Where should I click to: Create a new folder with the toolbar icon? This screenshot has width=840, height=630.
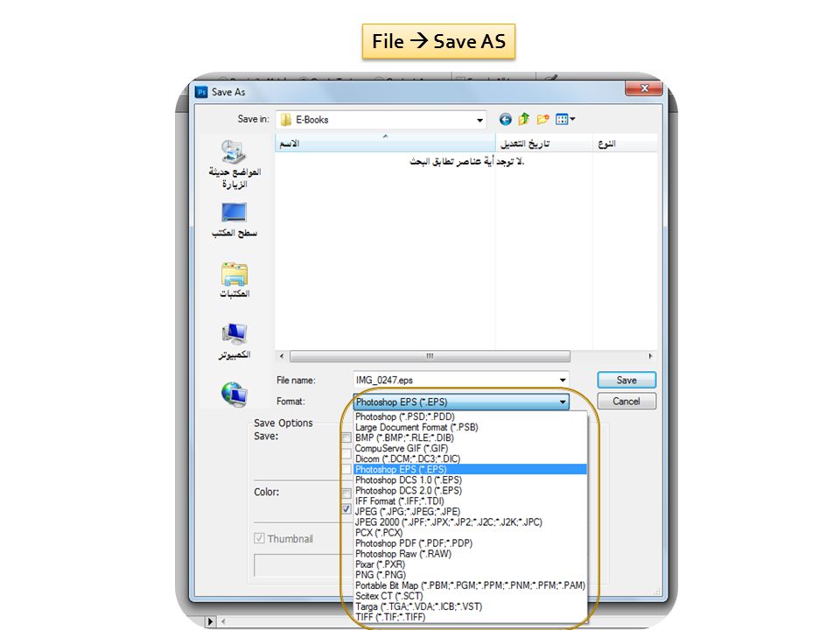click(x=543, y=119)
